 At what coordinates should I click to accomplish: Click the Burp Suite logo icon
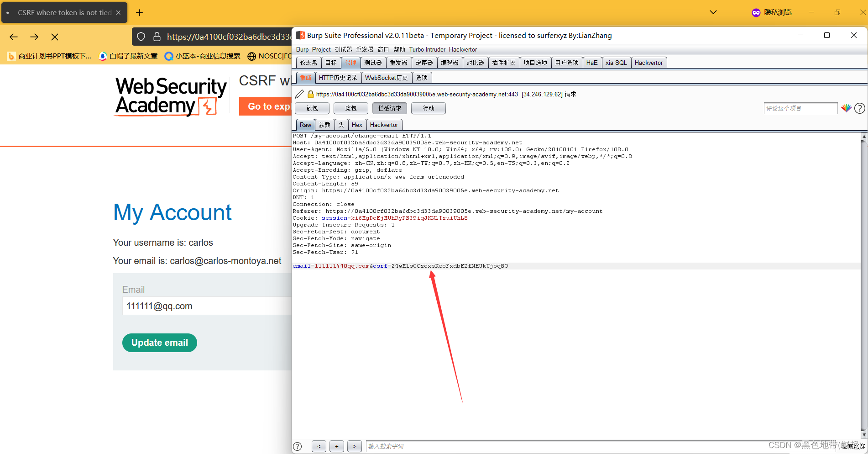coord(300,35)
